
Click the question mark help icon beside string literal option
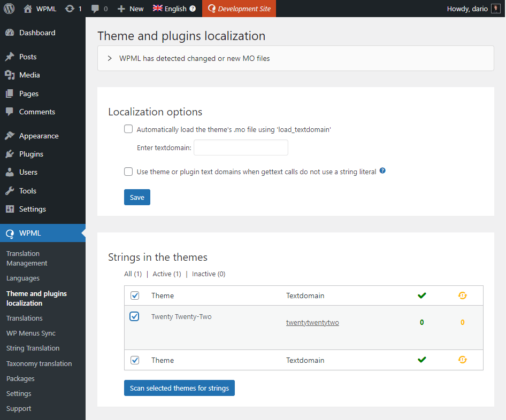click(382, 172)
